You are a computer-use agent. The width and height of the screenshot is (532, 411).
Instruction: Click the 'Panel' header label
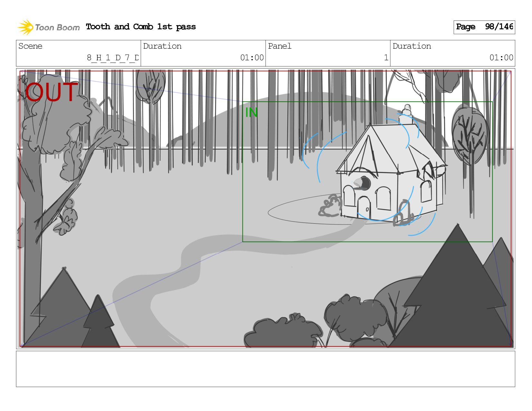pos(280,46)
